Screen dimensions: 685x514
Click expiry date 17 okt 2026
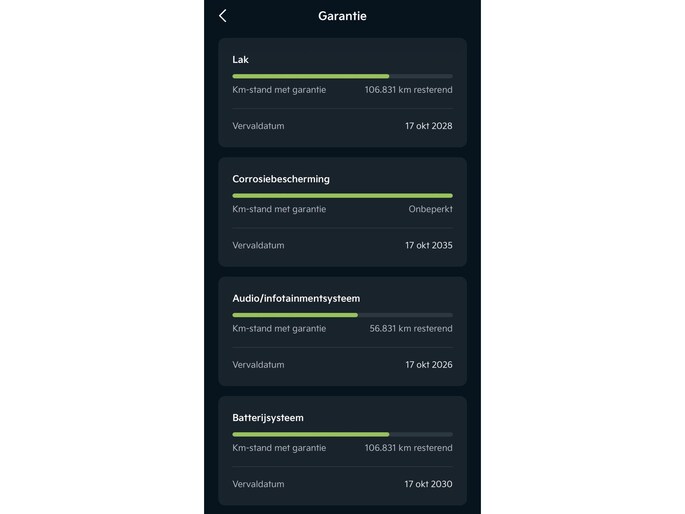point(428,365)
